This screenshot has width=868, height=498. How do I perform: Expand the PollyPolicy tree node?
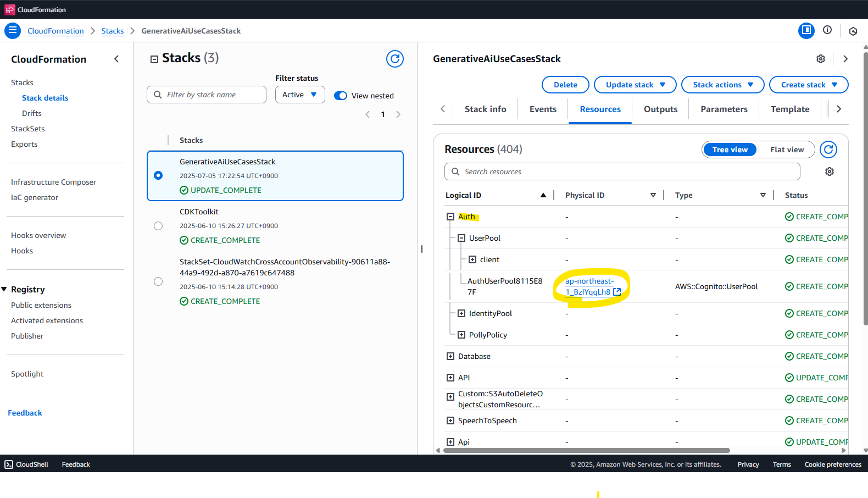(x=461, y=335)
